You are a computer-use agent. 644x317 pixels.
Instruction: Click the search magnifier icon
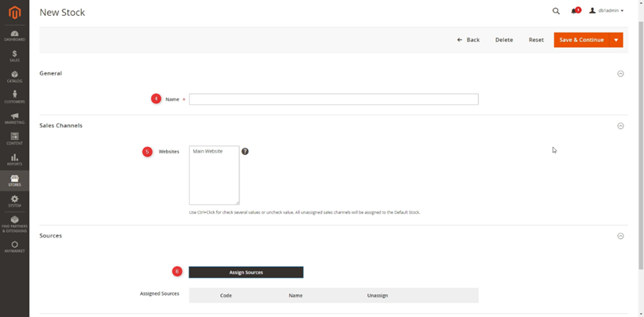556,11
